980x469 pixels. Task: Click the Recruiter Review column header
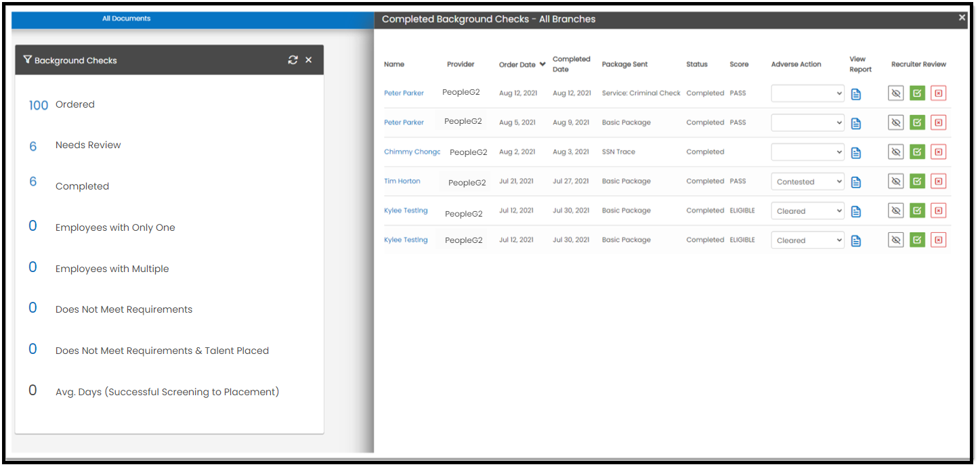(x=918, y=64)
